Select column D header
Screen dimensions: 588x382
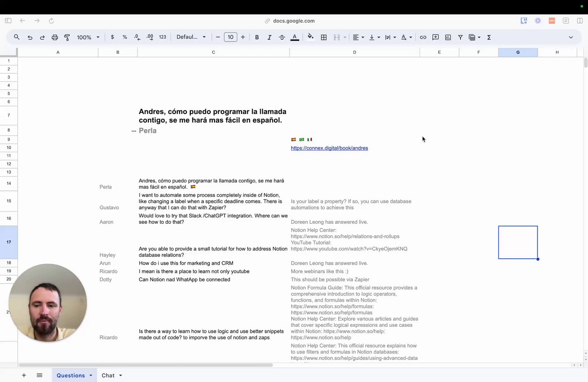[355, 52]
